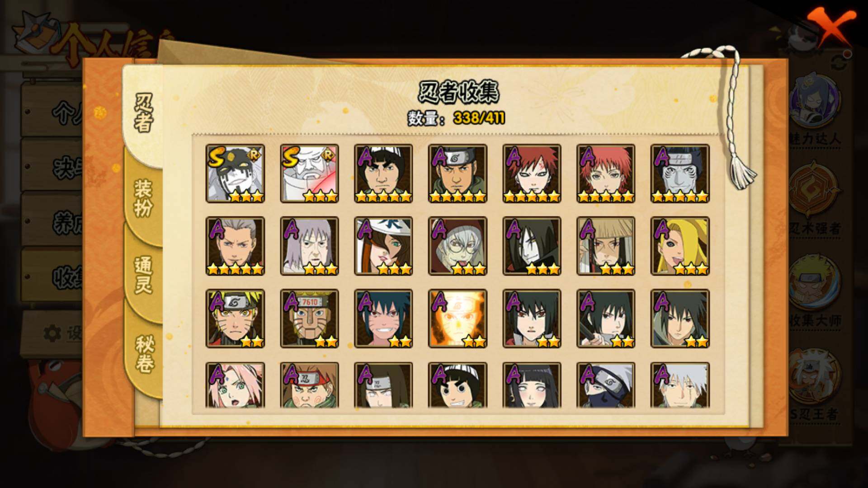Screen dimensions: 868x488
Task: Switch to the 装扮 costume tab
Action: 143,198
